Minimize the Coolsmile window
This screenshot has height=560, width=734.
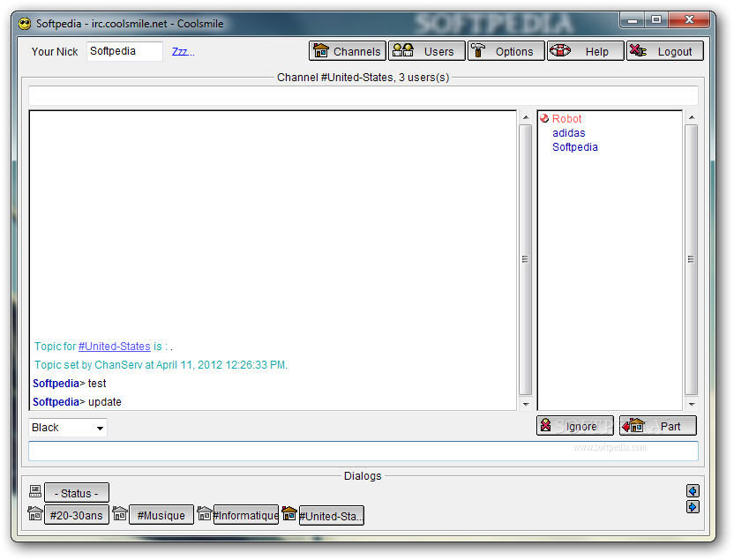633,19
